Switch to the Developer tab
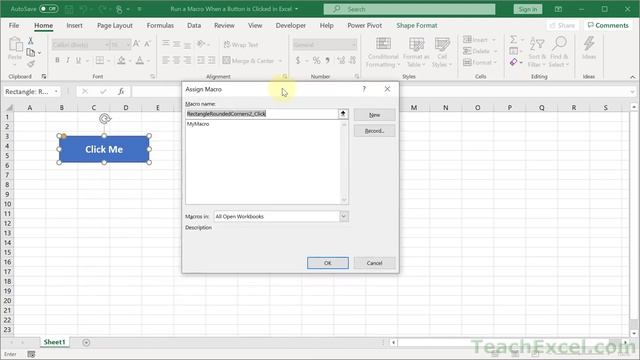This screenshot has height=360, width=640. click(291, 25)
